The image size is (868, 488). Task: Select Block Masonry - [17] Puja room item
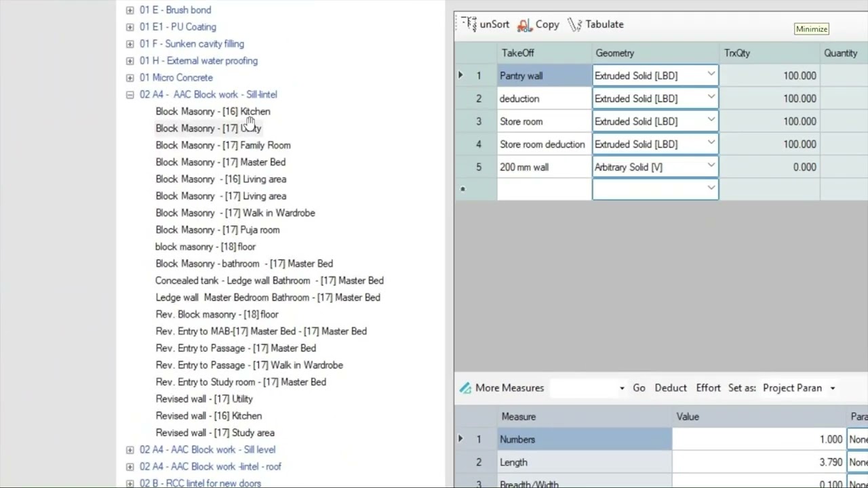click(218, 230)
